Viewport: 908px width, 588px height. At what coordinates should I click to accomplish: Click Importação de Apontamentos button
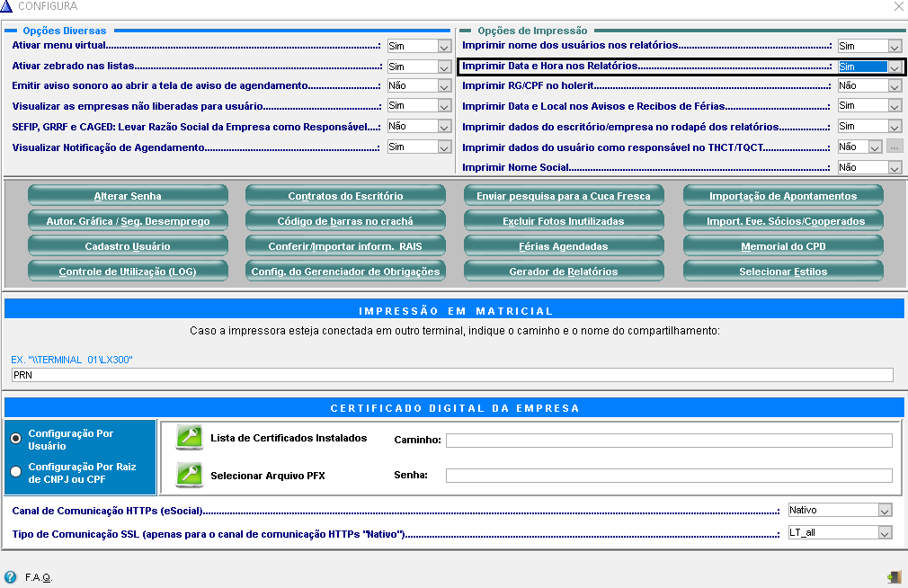[784, 195]
